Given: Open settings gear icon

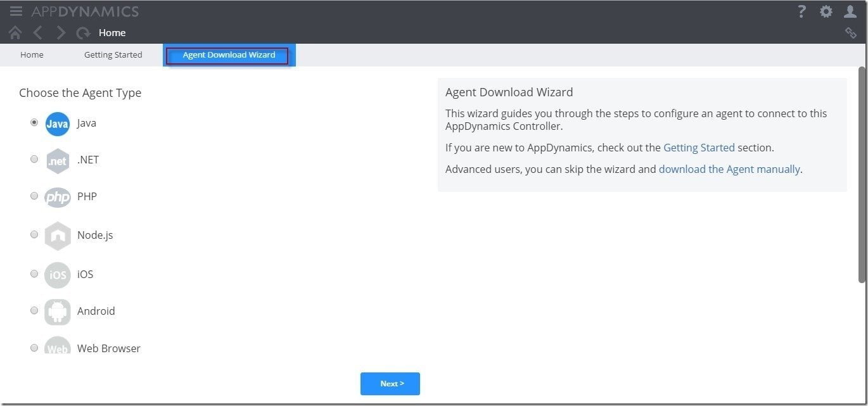Looking at the screenshot, I should pyautogui.click(x=826, y=11).
